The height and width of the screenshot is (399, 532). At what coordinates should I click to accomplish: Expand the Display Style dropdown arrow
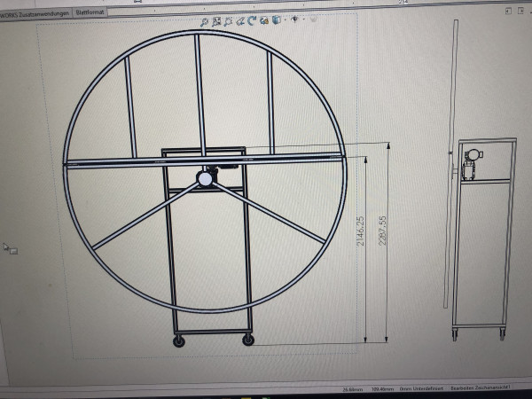coord(285,20)
